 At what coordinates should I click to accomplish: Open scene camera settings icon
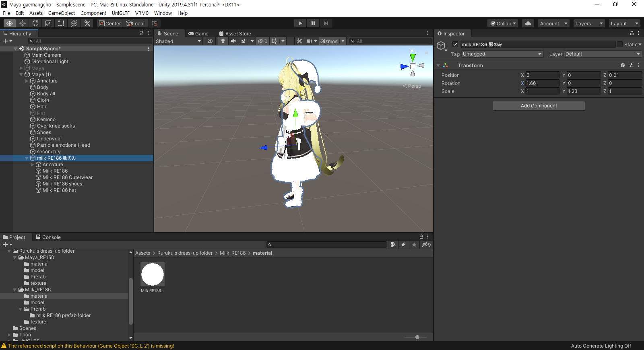pyautogui.click(x=310, y=41)
